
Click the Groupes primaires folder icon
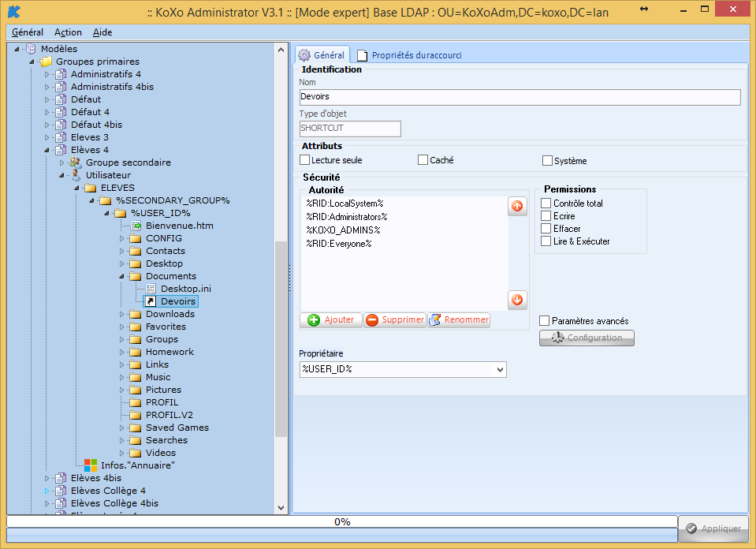click(46, 62)
